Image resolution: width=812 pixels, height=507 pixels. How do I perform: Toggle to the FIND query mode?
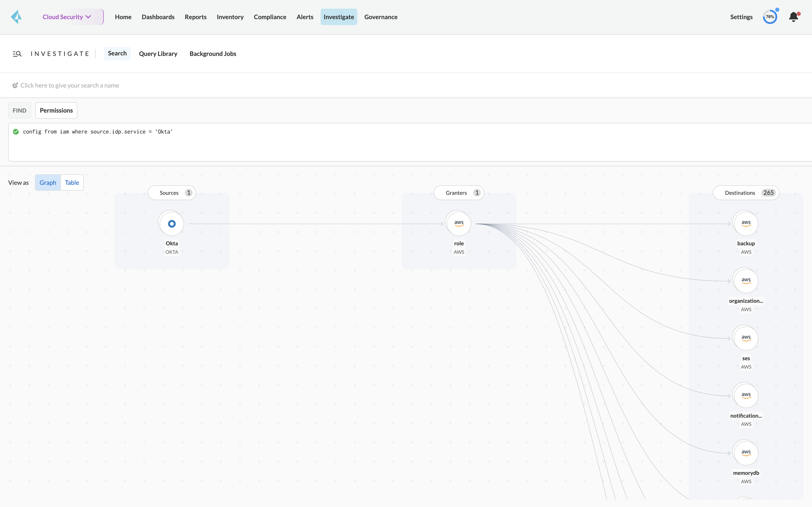click(19, 110)
